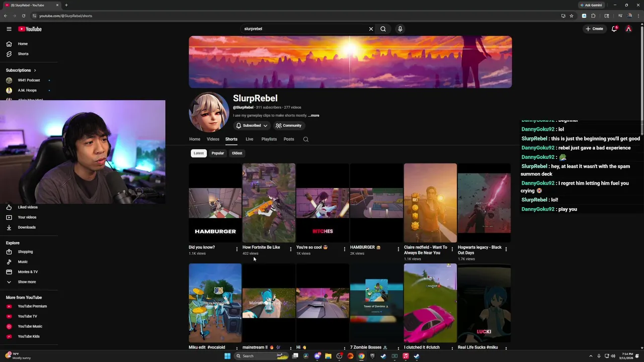Expand the Subscriptions section
This screenshot has height=362, width=644.
(21, 70)
